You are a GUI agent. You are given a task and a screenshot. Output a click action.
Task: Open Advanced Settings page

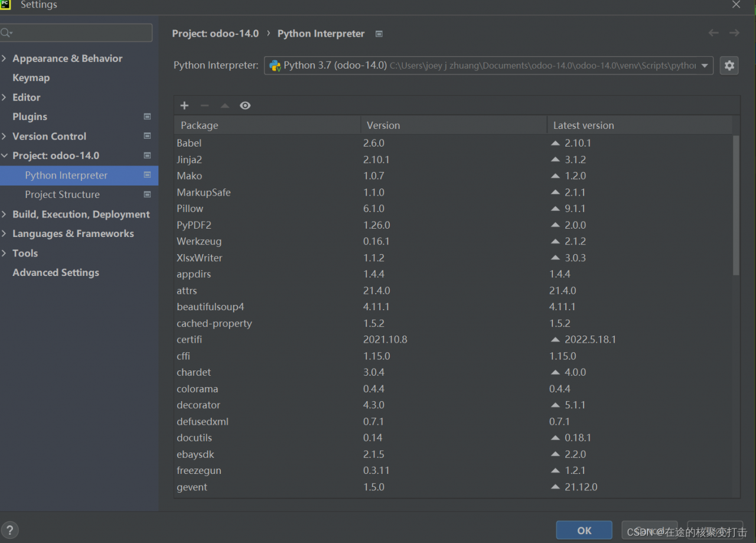[x=56, y=272]
